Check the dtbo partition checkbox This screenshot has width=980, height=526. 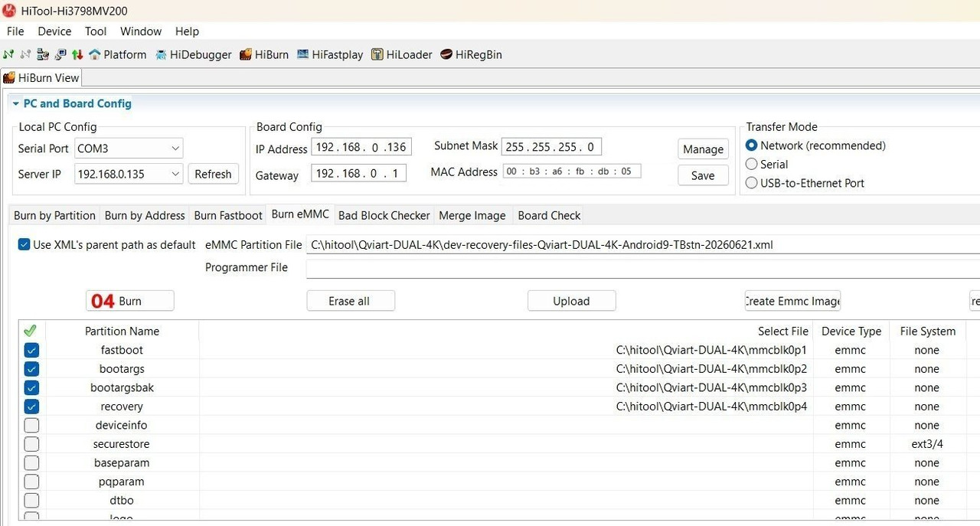click(31, 500)
